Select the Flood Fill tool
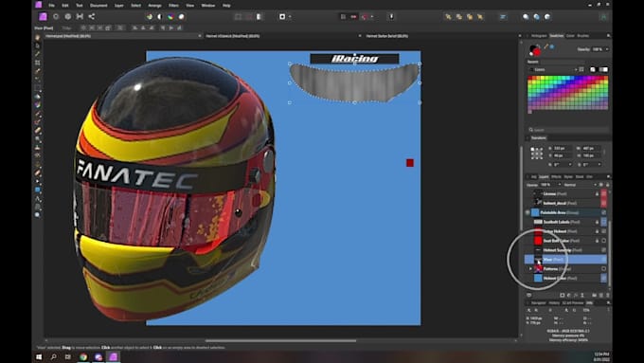 click(37, 97)
